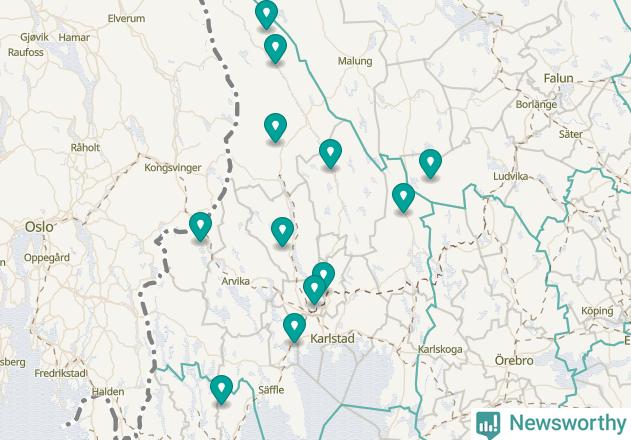
Task: Open the Newsworthy logo link
Action: pyautogui.click(x=551, y=424)
